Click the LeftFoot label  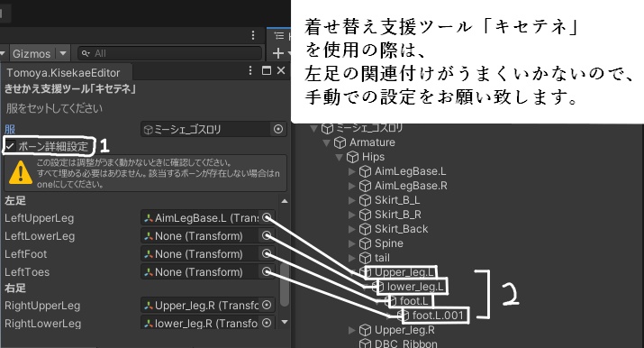pos(26,254)
